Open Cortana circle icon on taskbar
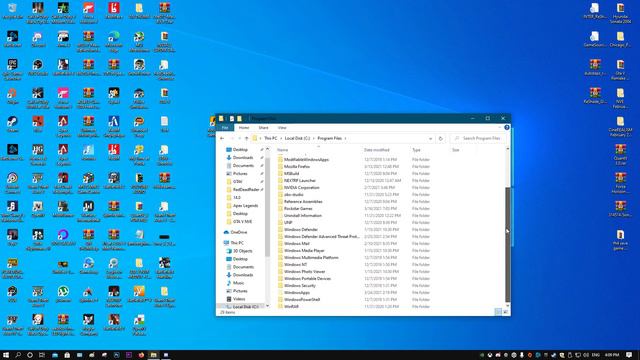640x360 pixels. coord(30,355)
